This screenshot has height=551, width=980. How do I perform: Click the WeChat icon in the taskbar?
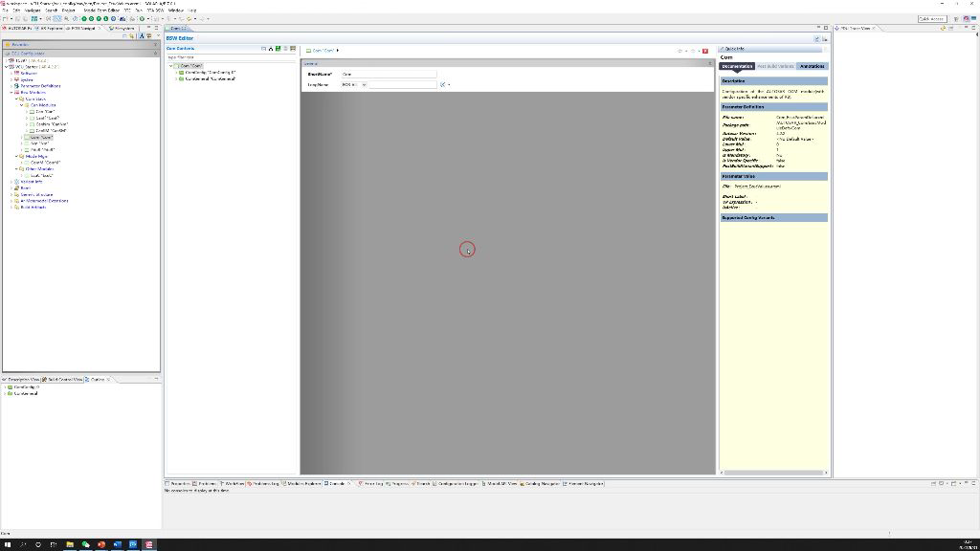click(85, 544)
